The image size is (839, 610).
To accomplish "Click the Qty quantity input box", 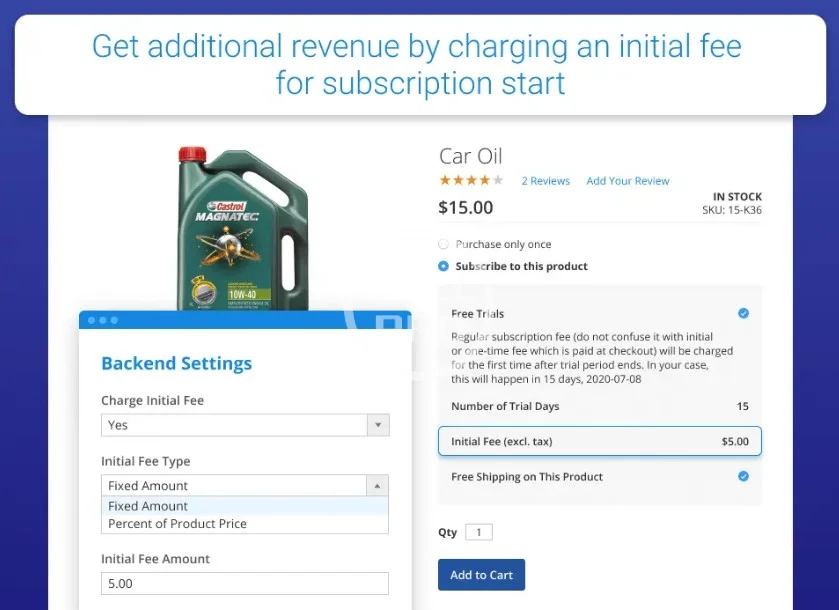I will point(478,533).
